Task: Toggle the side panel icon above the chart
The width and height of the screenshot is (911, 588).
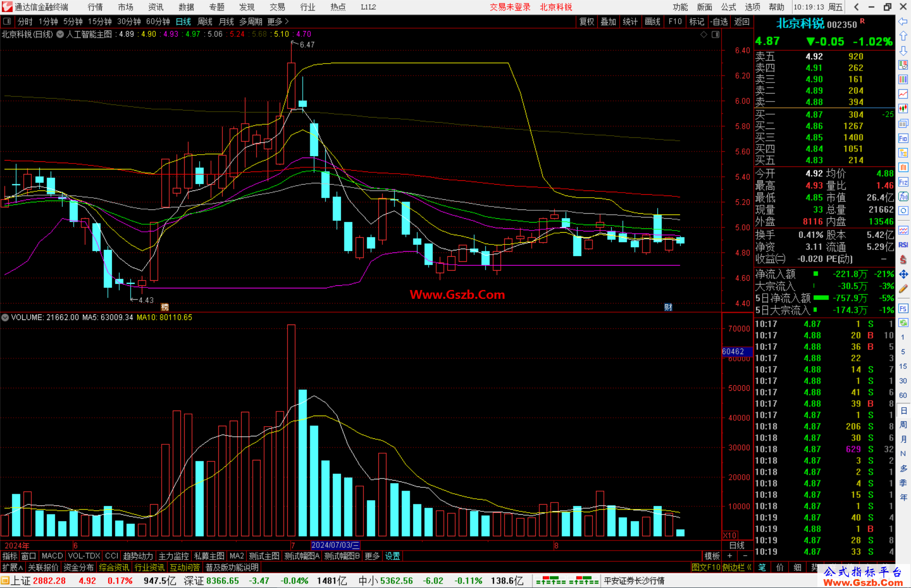Action: tap(716, 35)
